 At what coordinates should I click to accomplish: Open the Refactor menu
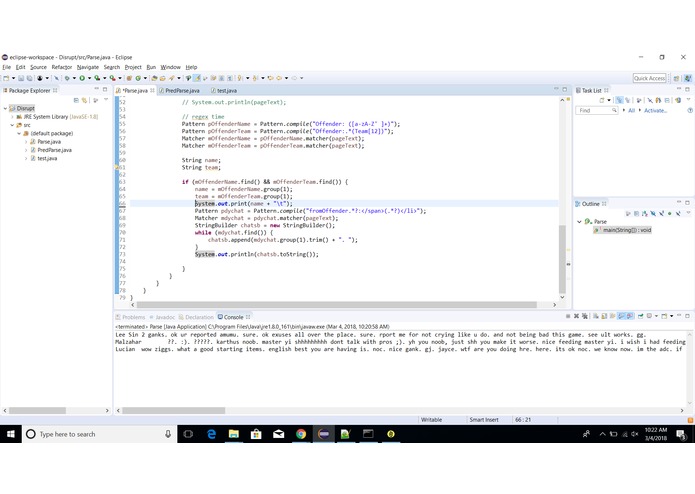(62, 67)
